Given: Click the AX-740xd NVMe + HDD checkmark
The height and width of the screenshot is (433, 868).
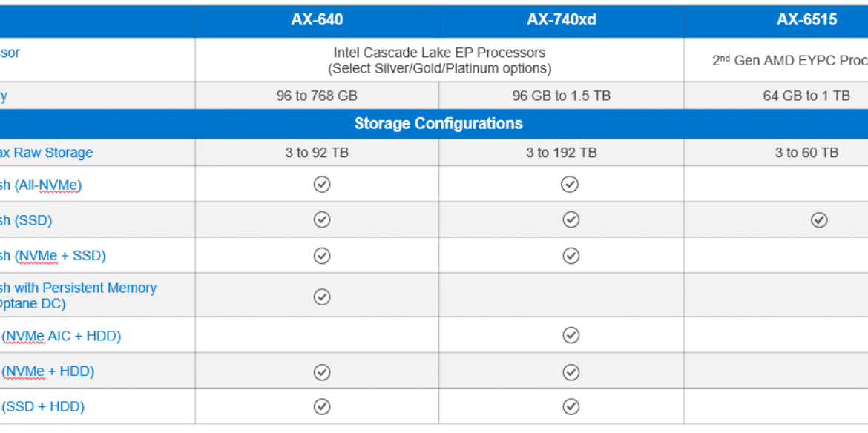Looking at the screenshot, I should [x=571, y=372].
